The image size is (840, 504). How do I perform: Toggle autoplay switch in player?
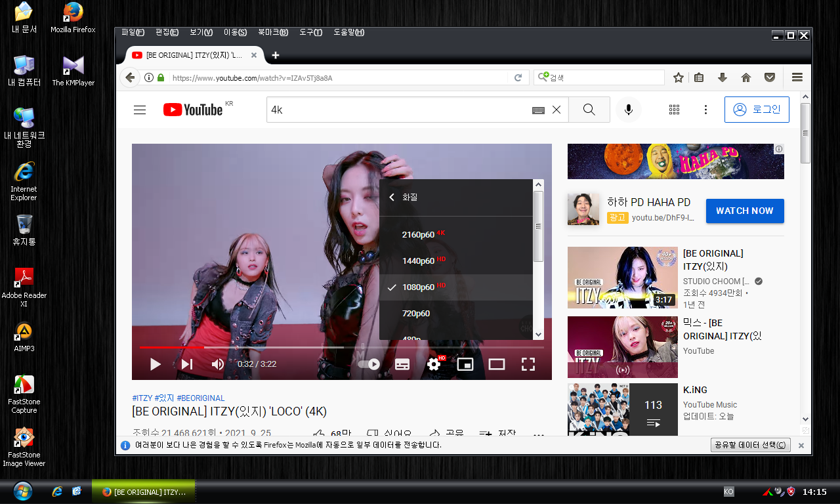pyautogui.click(x=369, y=364)
